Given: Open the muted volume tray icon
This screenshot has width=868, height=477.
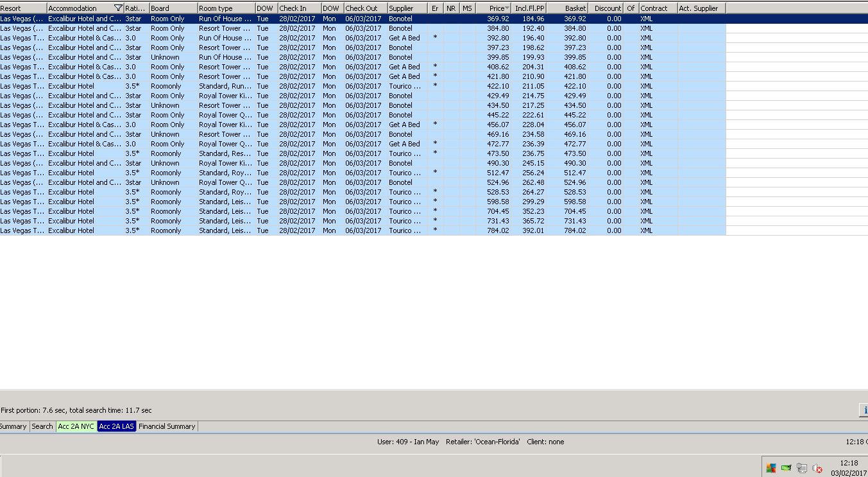Looking at the screenshot, I should [x=817, y=468].
